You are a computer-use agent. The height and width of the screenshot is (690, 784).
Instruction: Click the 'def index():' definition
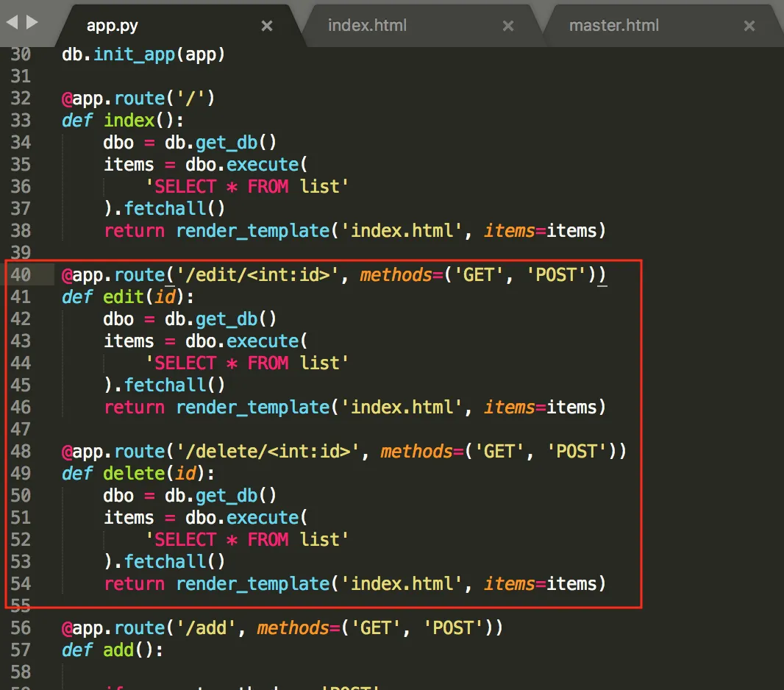click(x=123, y=121)
